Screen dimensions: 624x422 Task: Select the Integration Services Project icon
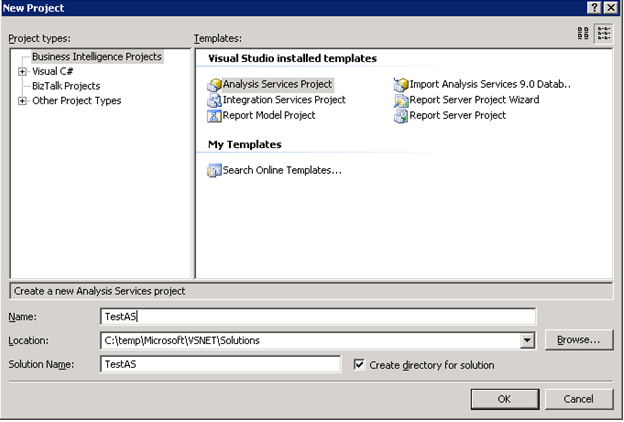(x=214, y=100)
